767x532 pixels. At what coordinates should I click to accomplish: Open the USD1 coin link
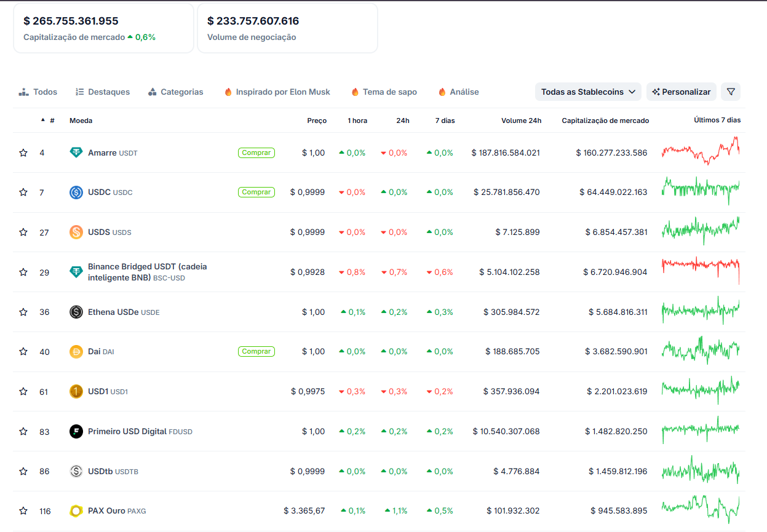108,391
